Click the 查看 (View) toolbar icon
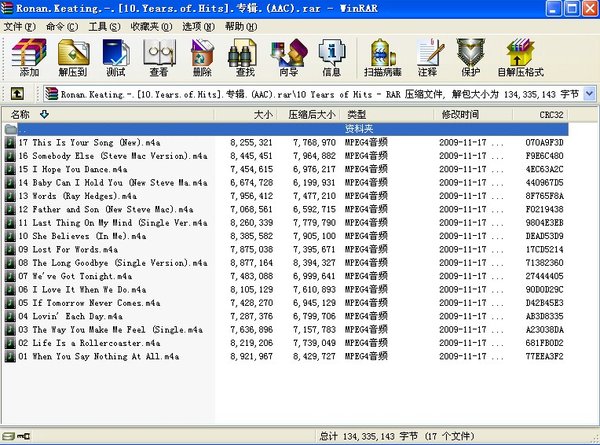The width and height of the screenshot is (600, 445). click(159, 57)
